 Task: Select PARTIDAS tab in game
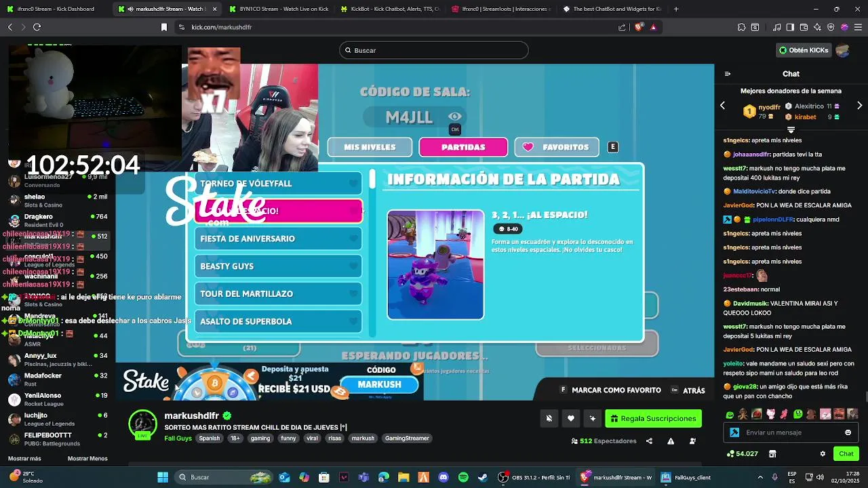[x=463, y=147]
